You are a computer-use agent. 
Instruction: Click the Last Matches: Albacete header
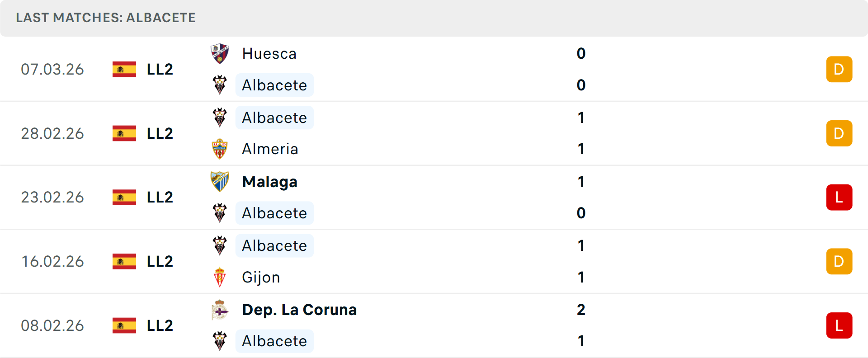[106, 18]
